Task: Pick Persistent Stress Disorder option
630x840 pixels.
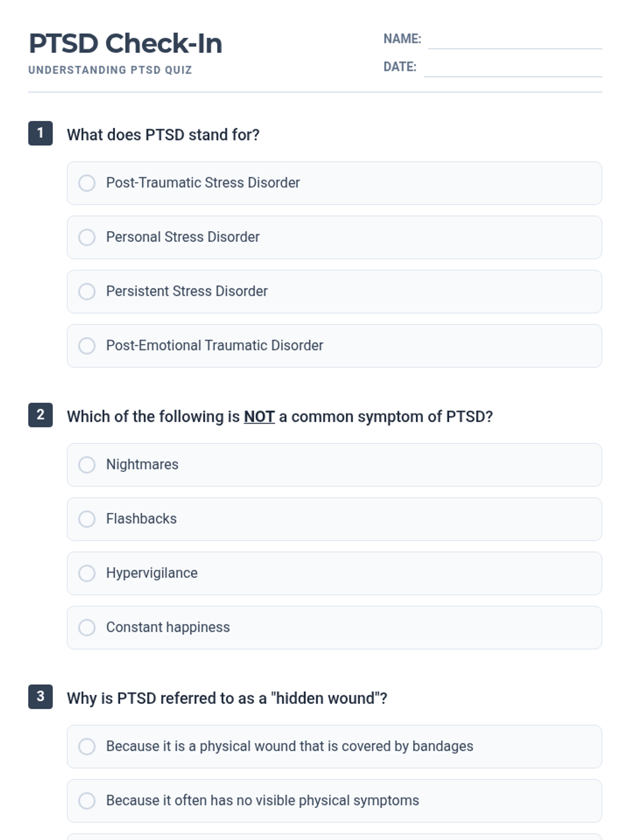Action: pos(87,291)
